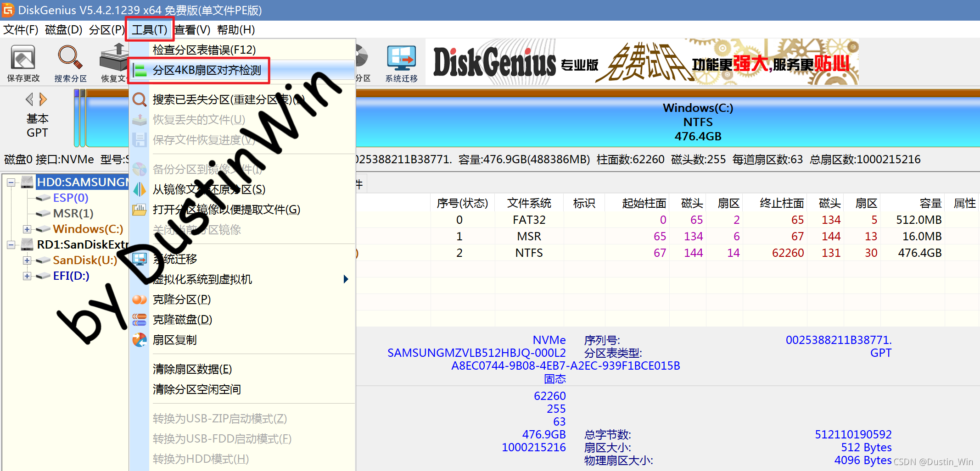Click the 属性 column header
The image size is (980, 471).
(964, 203)
